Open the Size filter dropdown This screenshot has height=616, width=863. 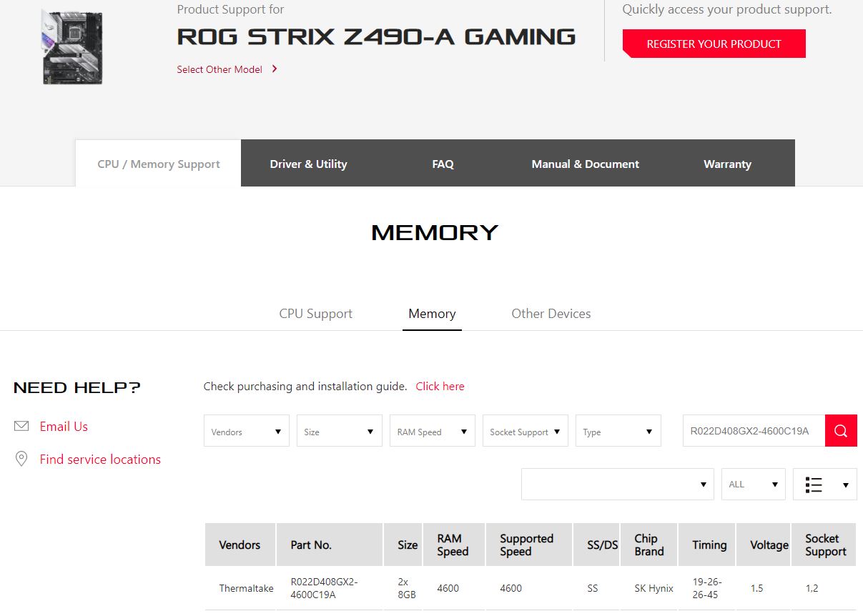[x=340, y=431]
